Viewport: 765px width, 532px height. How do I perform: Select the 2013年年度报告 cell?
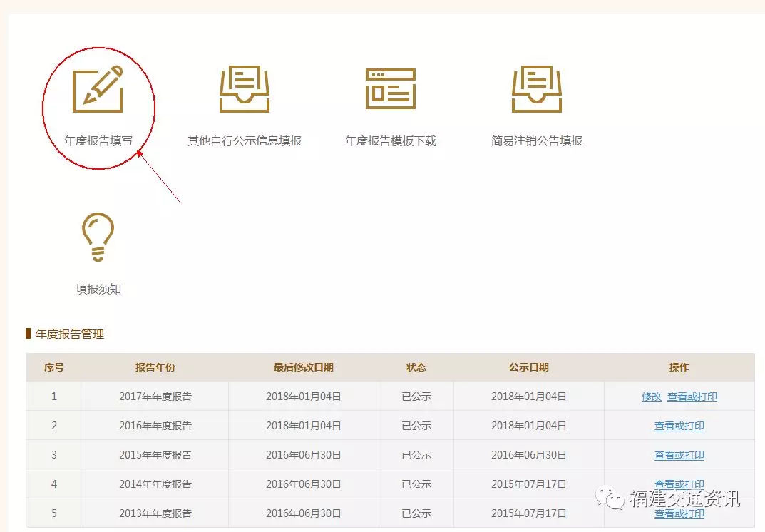[155, 513]
